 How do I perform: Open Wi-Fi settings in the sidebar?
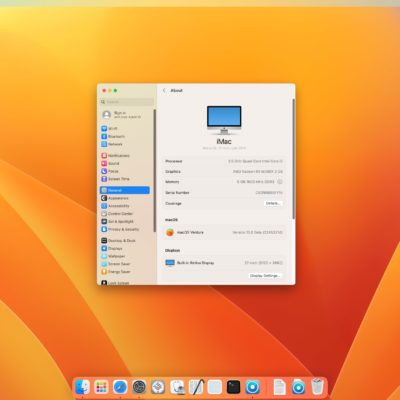(125, 129)
